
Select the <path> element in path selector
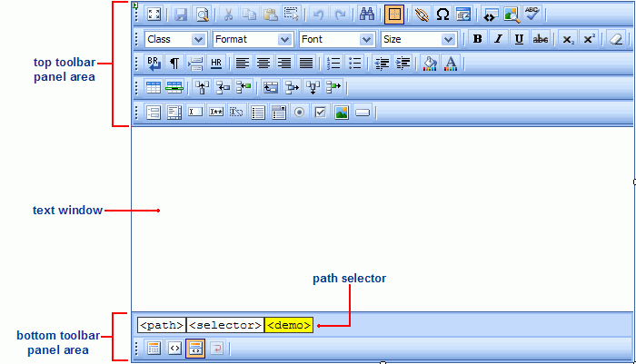[x=162, y=325]
